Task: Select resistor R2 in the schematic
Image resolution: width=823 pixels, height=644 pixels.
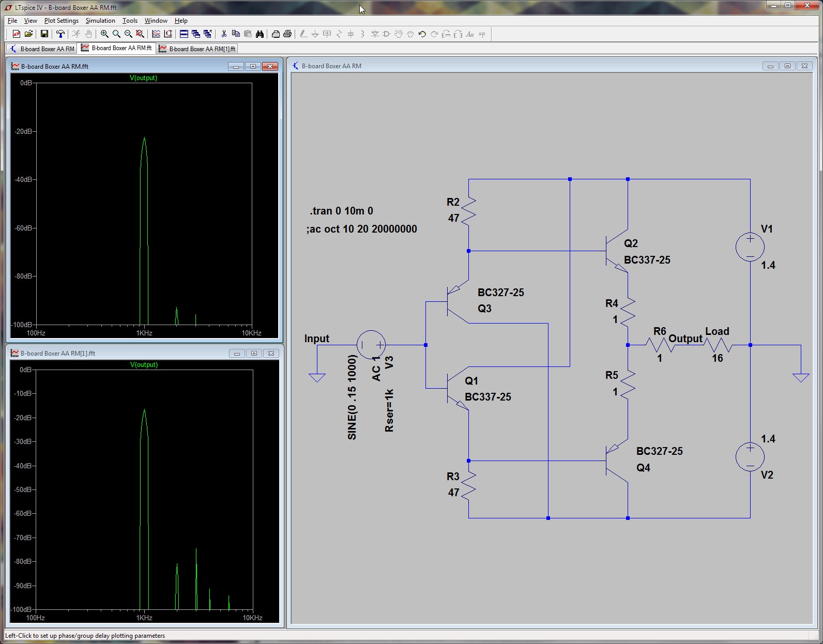Action: coord(468,210)
